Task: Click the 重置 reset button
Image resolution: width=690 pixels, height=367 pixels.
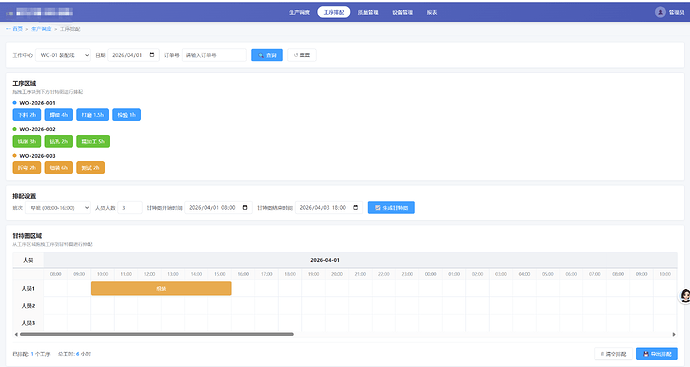Action: coord(302,55)
